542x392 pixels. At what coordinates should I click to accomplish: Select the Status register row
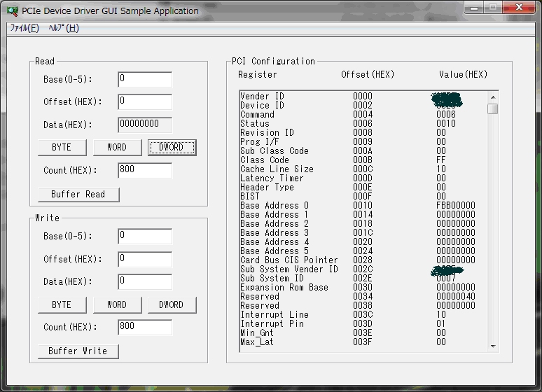click(363, 123)
